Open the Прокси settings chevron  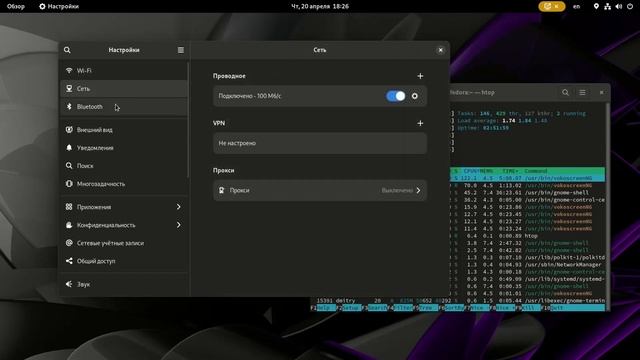(x=418, y=190)
